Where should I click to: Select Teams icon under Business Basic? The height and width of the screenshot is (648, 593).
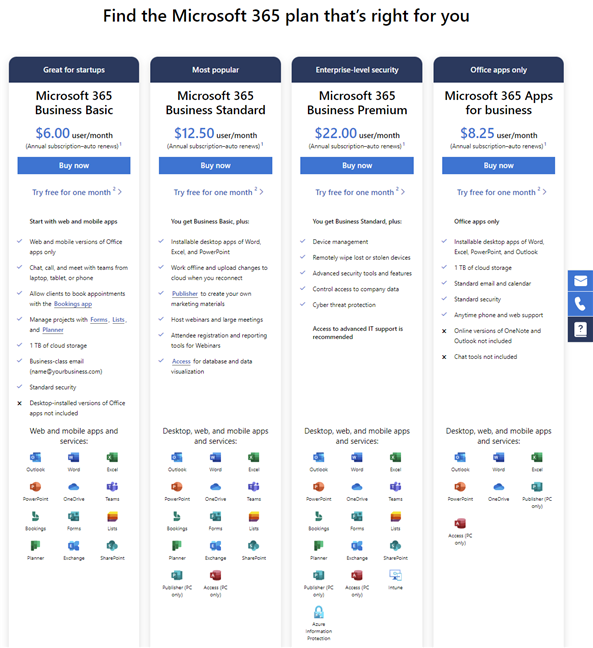(x=112, y=486)
